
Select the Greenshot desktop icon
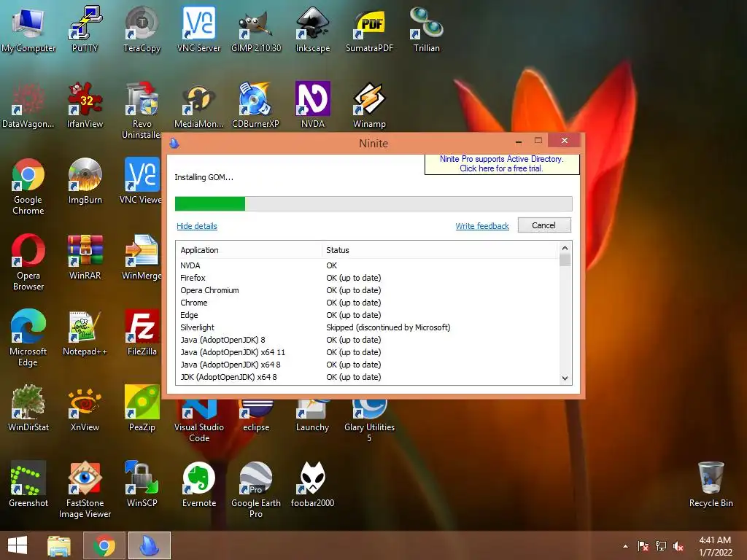28,484
